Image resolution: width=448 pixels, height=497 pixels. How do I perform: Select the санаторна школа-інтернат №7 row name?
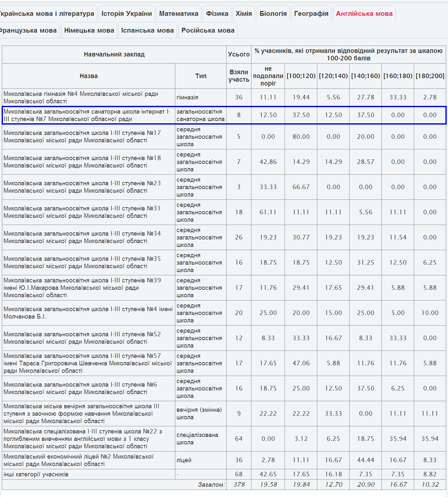point(87,115)
